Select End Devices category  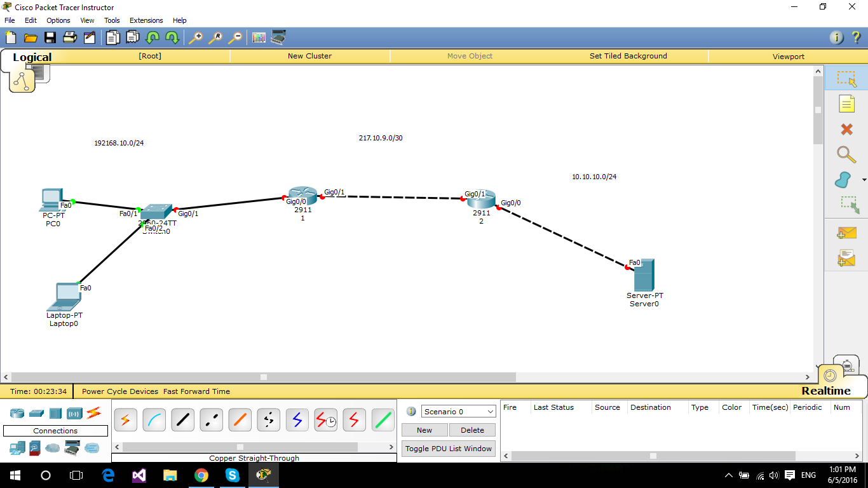tap(17, 448)
